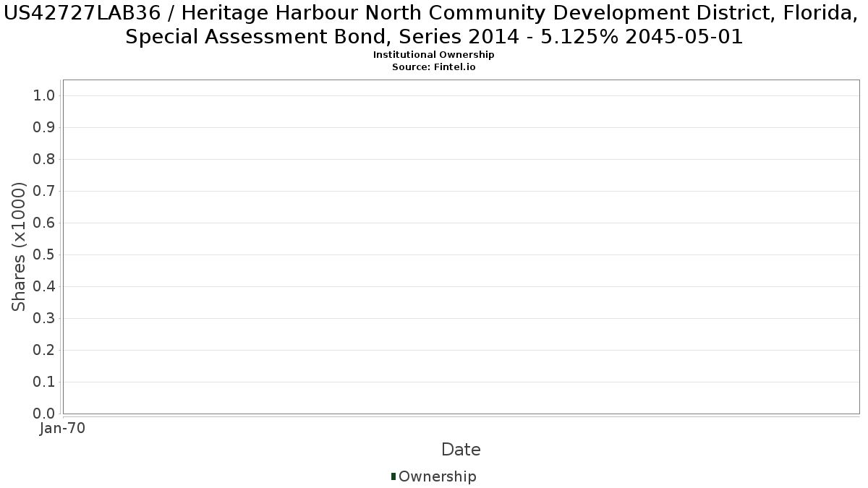Click the Heritage Harbour bond chart title
The image size is (868, 488).
pyautogui.click(x=434, y=25)
